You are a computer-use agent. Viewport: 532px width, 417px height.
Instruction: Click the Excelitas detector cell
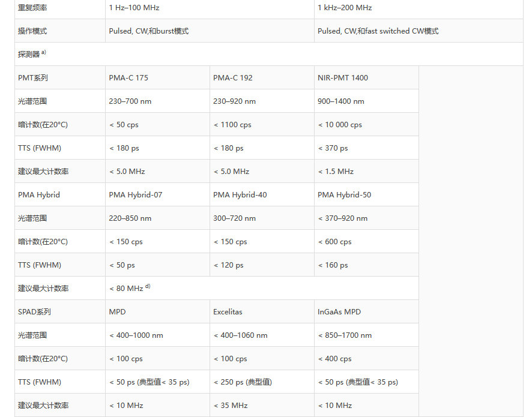(x=229, y=312)
